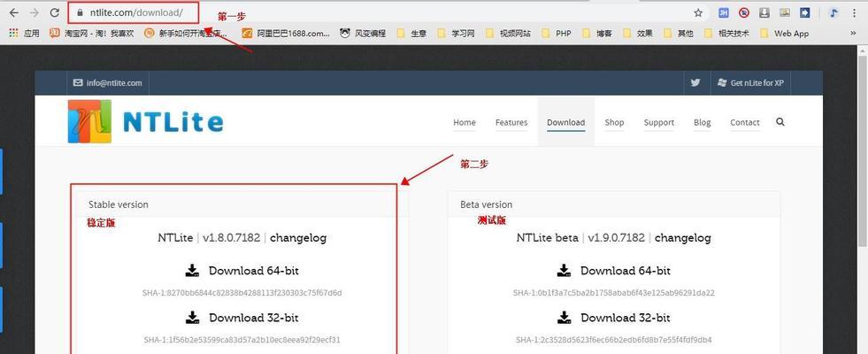The width and height of the screenshot is (868, 354).
Task: Click the scrollbar up arrow
Action: click(863, 50)
